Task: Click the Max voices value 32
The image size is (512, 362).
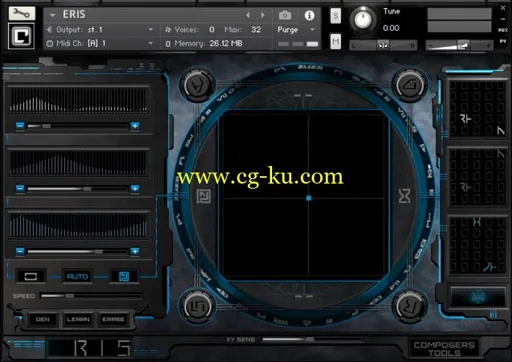Action: coord(256,30)
